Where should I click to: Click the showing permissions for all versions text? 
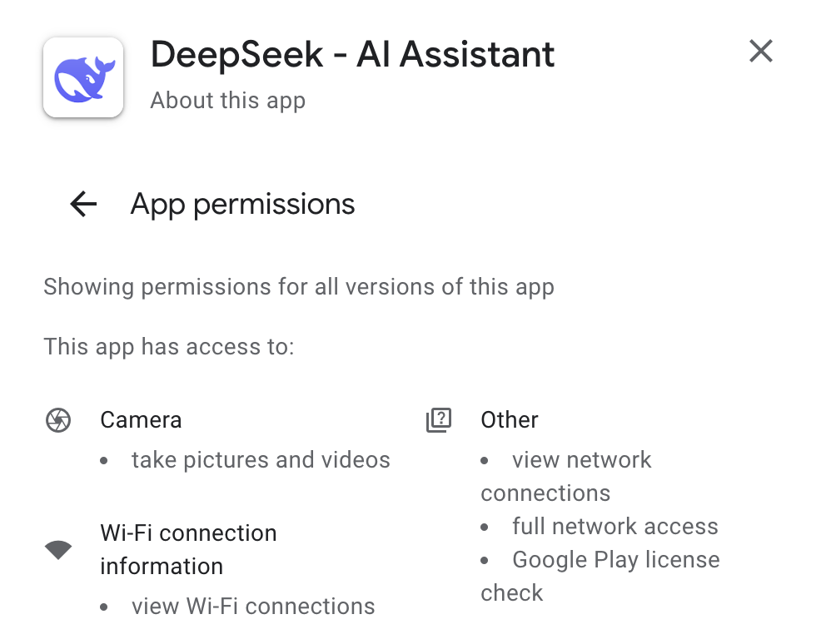[x=299, y=287]
